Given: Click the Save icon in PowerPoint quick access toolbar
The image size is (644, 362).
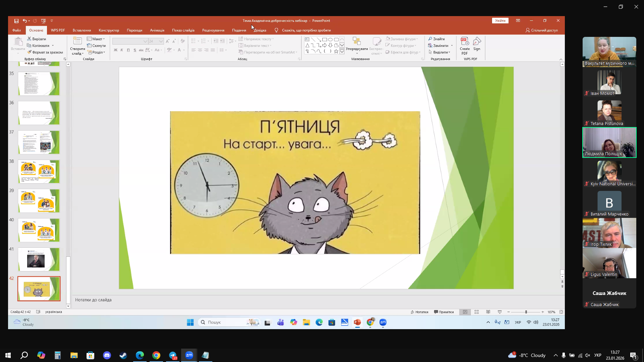Looking at the screenshot, I should pyautogui.click(x=16, y=21).
